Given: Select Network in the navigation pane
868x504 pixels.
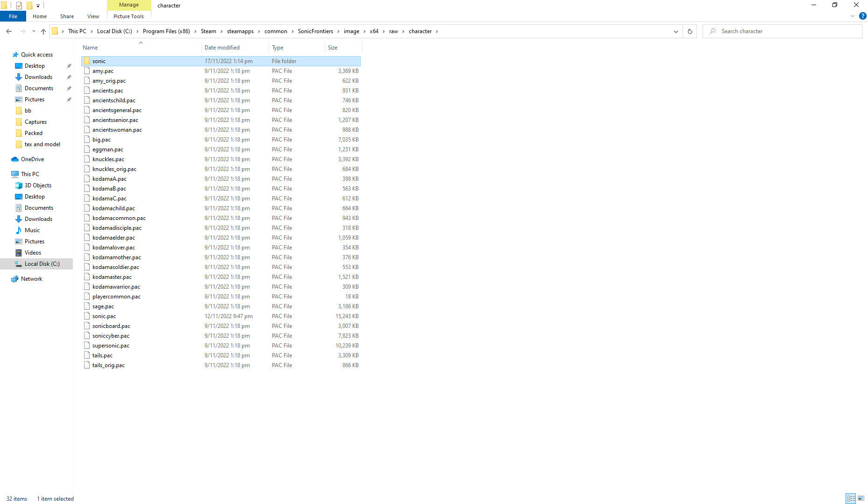Looking at the screenshot, I should coord(31,279).
